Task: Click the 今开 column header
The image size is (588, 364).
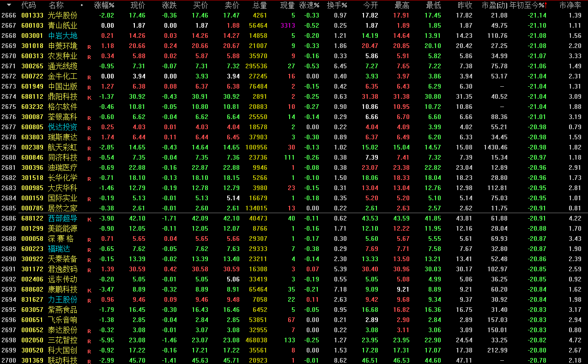Action: pyautogui.click(x=371, y=6)
